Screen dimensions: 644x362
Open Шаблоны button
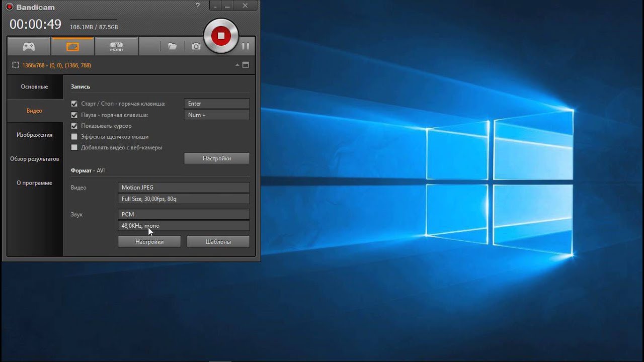(218, 242)
